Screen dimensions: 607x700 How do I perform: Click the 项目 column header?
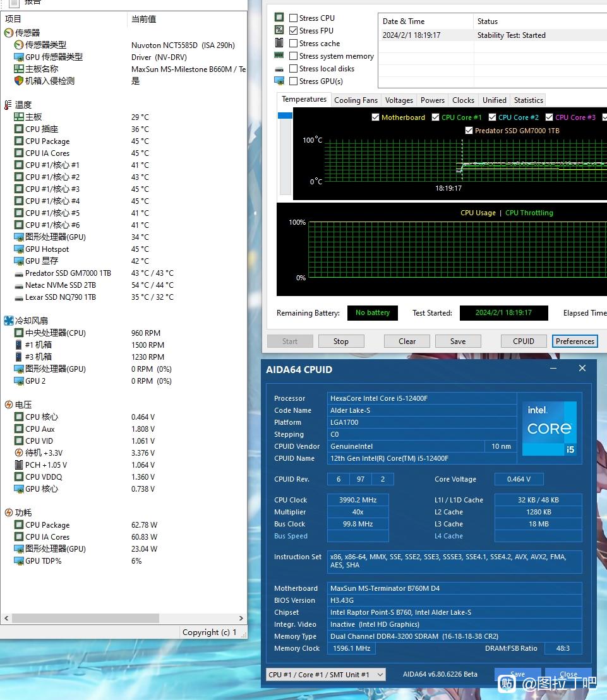pos(64,19)
